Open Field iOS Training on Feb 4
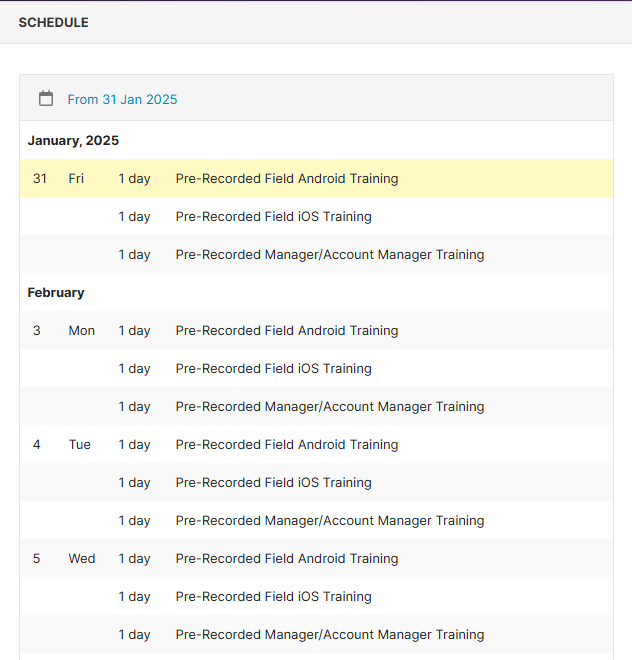Screen dimensions: 632x660 click(x=273, y=483)
